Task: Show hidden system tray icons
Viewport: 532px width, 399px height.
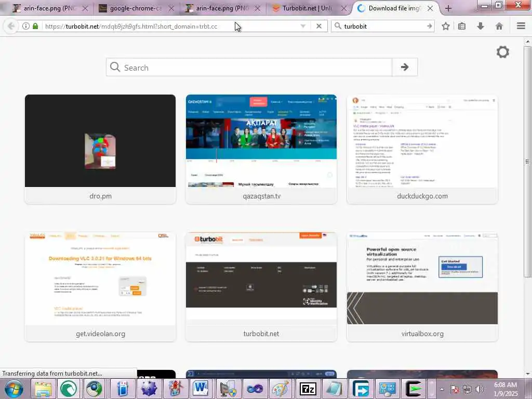Action: coord(442,389)
